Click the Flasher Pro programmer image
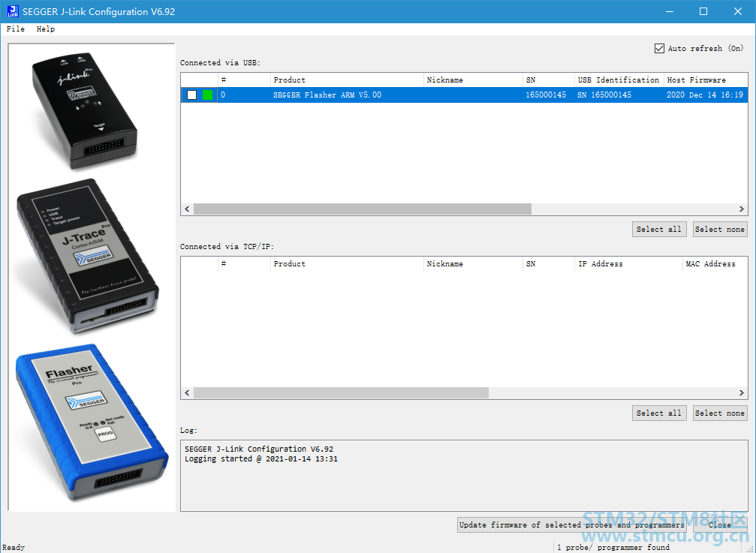This screenshot has height=553, width=756. [x=92, y=422]
